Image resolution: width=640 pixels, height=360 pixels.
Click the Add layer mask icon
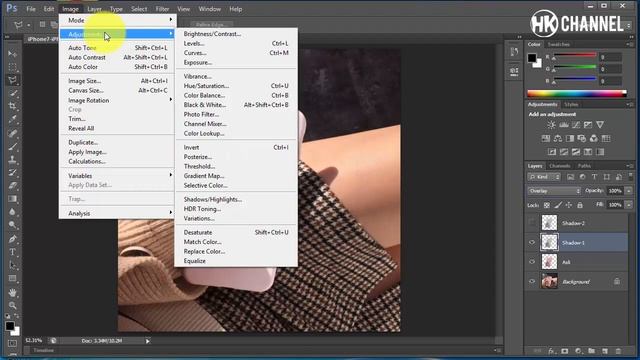coord(564,351)
